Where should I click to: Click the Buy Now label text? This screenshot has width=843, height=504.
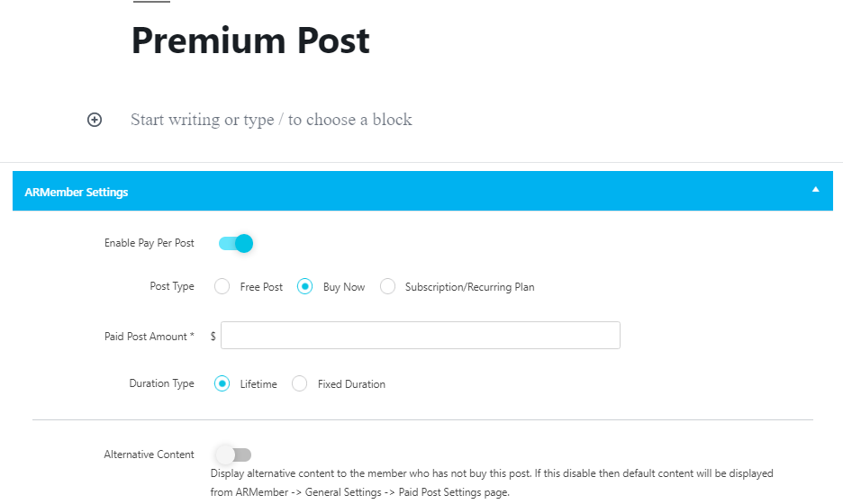coord(344,287)
